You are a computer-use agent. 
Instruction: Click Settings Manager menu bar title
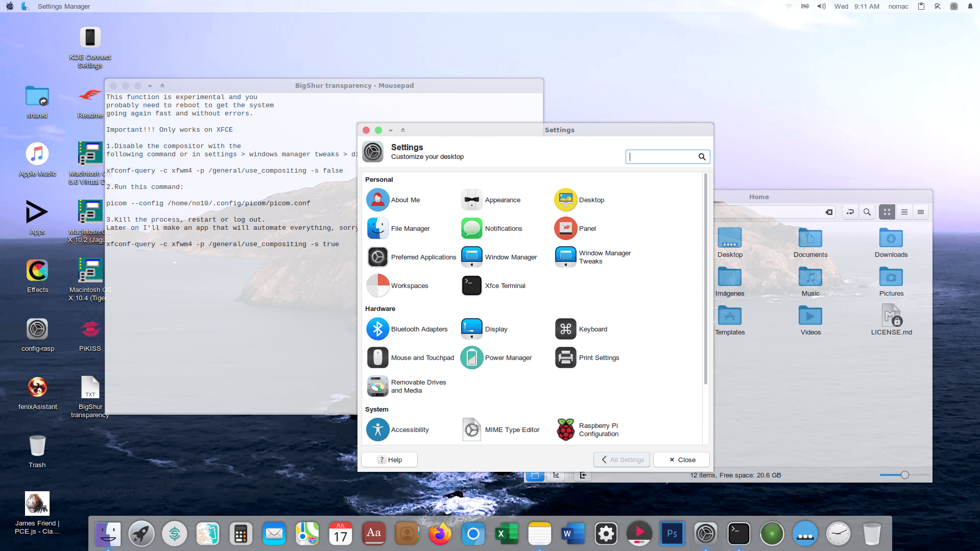click(64, 6)
